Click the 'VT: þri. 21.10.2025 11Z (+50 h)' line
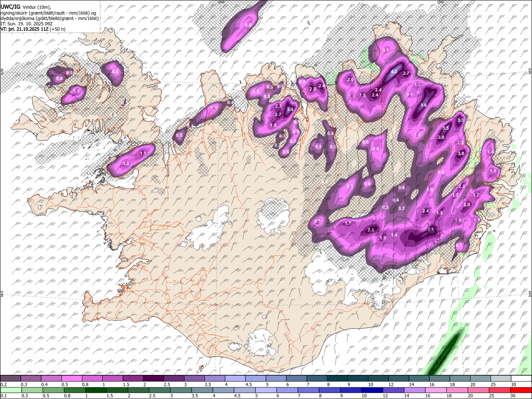The image size is (532, 399). [x=33, y=29]
